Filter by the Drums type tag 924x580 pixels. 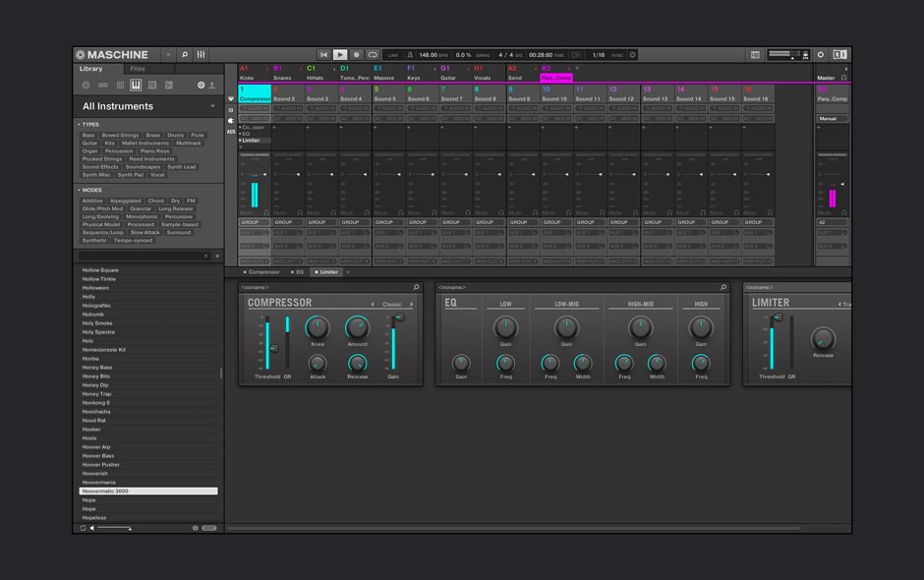[x=176, y=135]
